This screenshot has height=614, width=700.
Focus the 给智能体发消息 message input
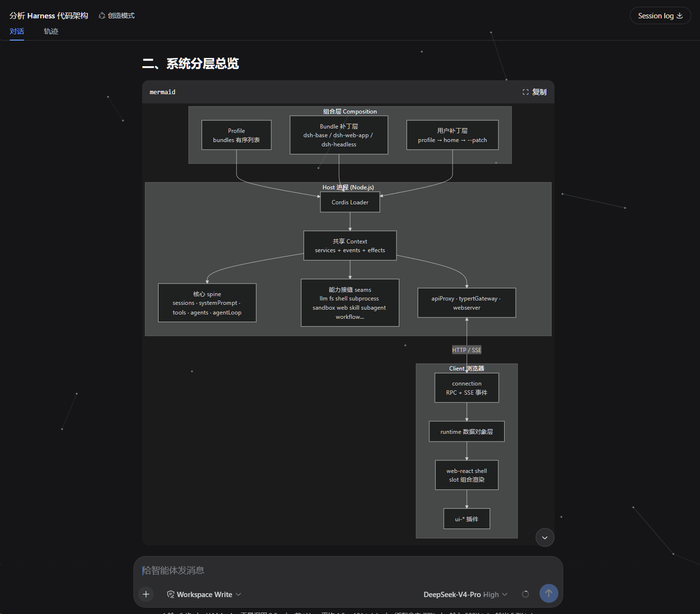tap(348, 571)
